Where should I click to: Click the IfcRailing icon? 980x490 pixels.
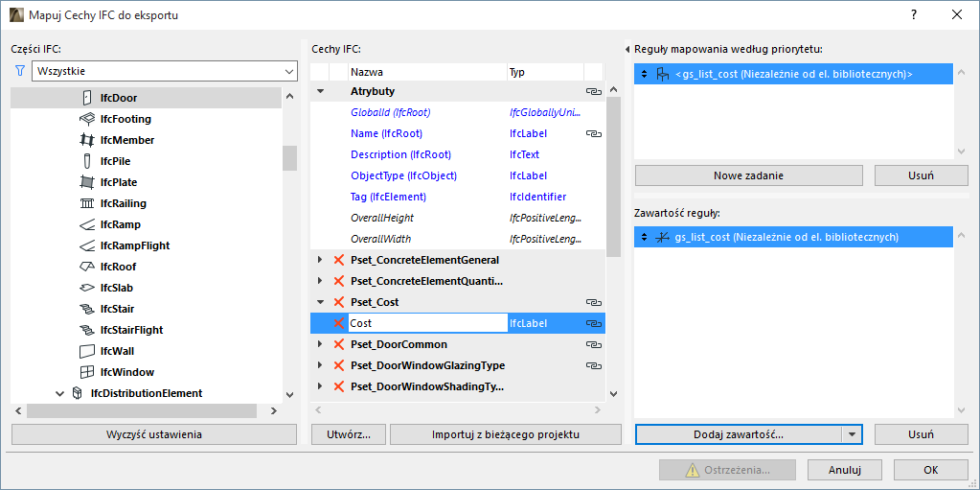click(87, 203)
